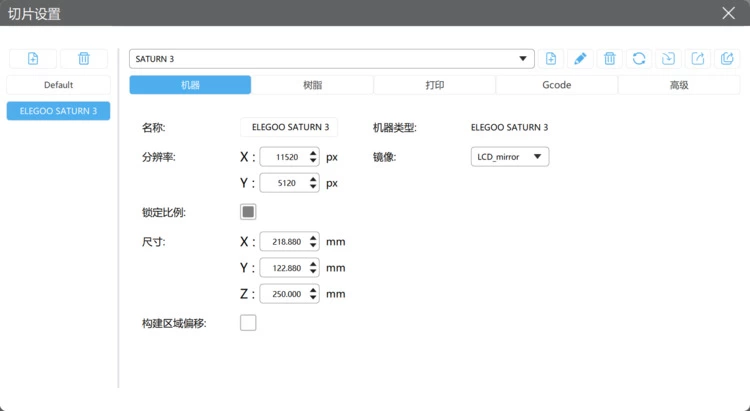Increase the resolution X value with up arrow
750x411 pixels.
313,153
